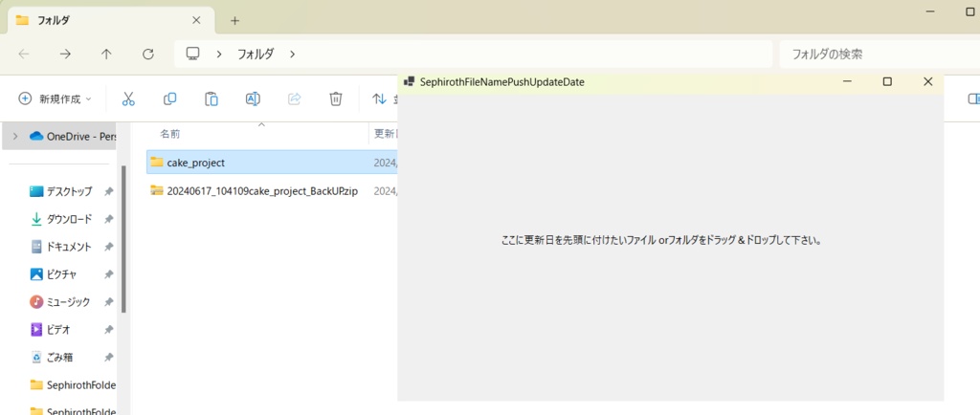This screenshot has width=980, height=415.
Task: Paste using the clipboard icon in the toolbar
Action: point(212,98)
